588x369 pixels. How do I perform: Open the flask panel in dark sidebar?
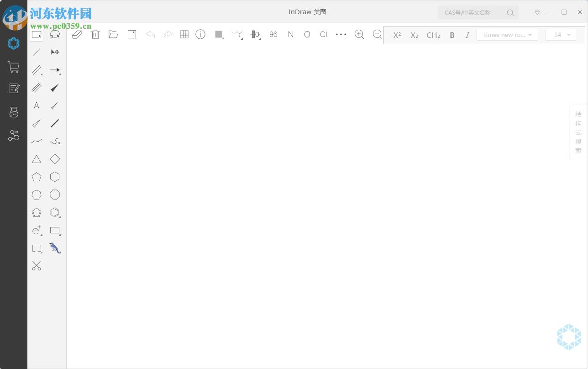click(13, 112)
